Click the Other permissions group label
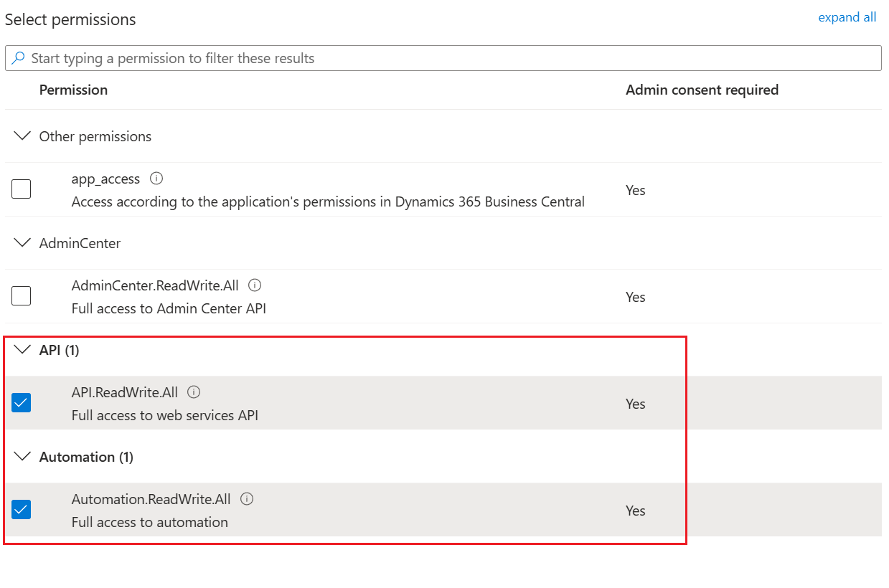The height and width of the screenshot is (588, 889). click(x=95, y=136)
